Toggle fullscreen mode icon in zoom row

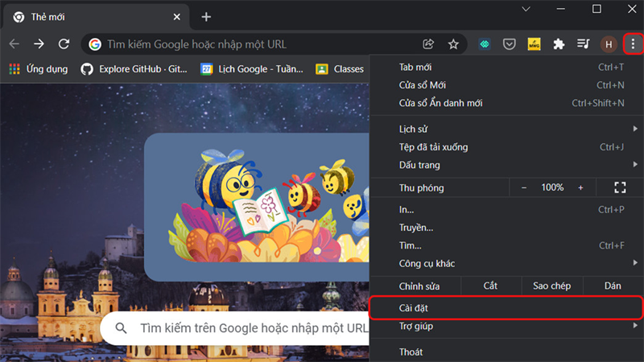[x=620, y=187]
